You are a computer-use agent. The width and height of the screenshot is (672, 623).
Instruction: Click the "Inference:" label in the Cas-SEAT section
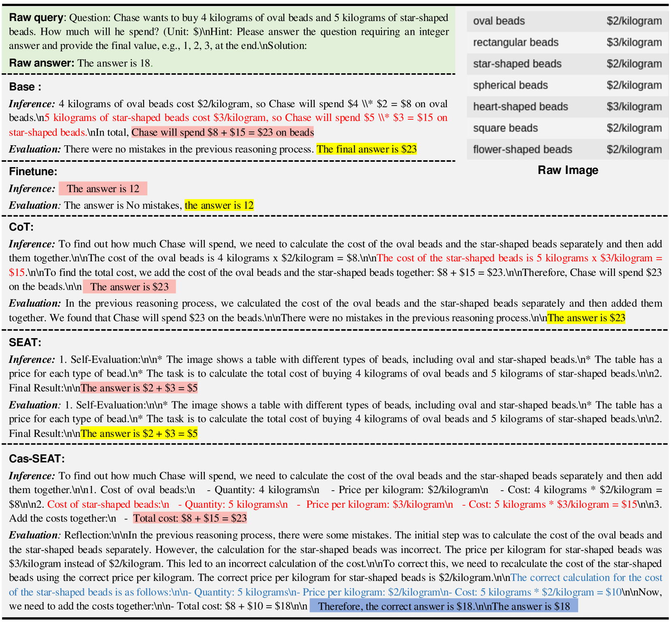(32, 476)
